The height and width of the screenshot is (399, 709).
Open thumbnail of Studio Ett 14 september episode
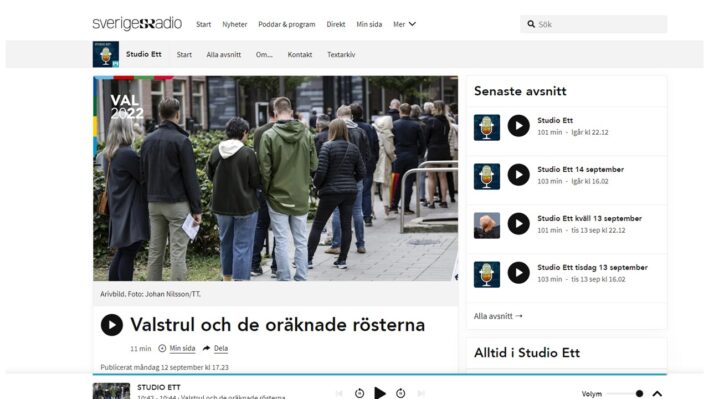point(487,176)
